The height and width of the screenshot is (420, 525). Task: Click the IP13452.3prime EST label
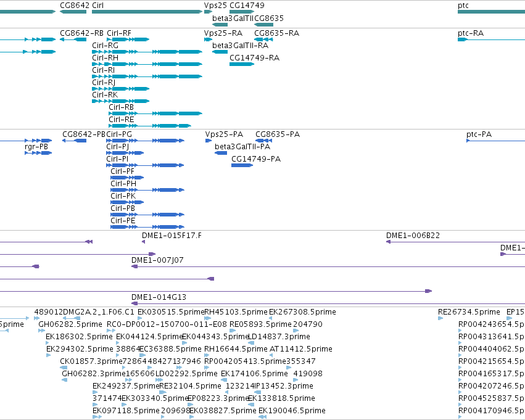284,387
